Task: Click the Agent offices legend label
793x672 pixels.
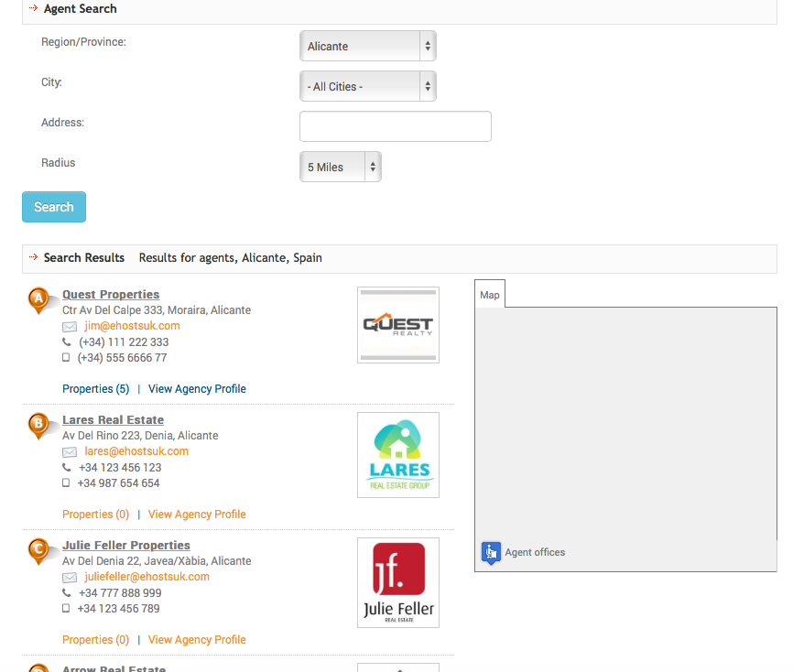Action: click(535, 552)
